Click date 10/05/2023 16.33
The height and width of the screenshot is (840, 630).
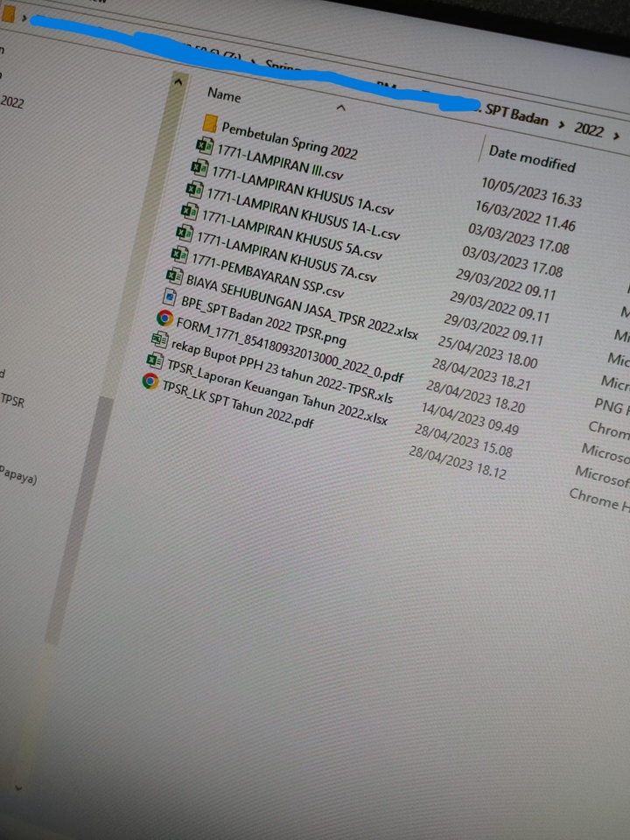pyautogui.click(x=531, y=192)
